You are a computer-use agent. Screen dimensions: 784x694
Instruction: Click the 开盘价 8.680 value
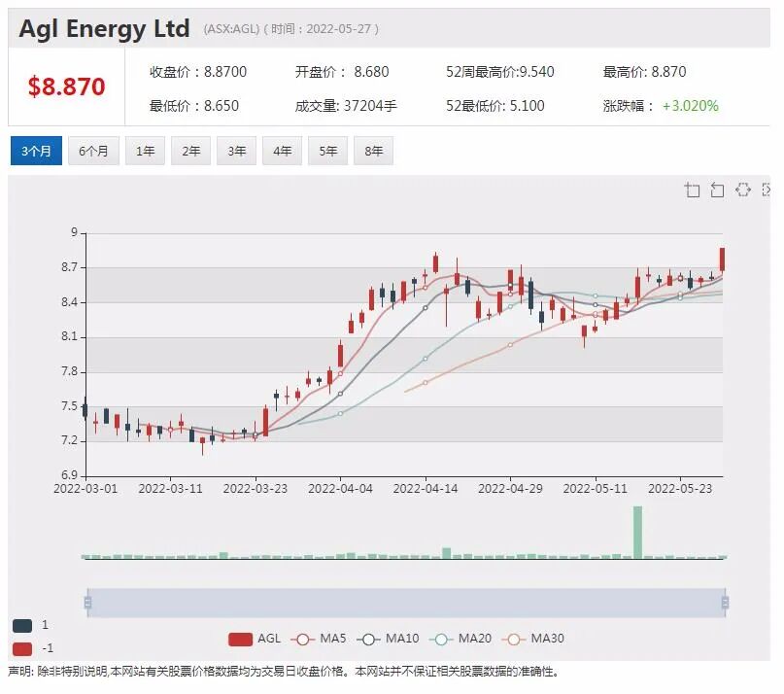click(342, 72)
